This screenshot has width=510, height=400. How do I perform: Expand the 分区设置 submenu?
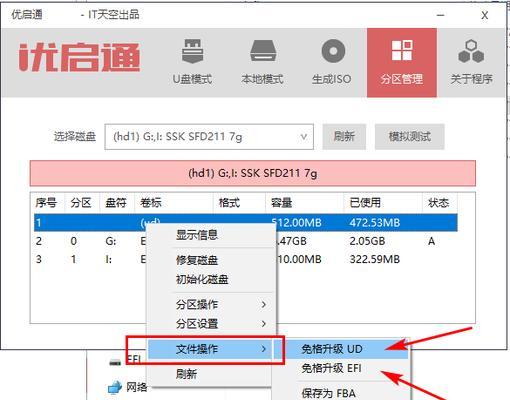tap(212, 324)
